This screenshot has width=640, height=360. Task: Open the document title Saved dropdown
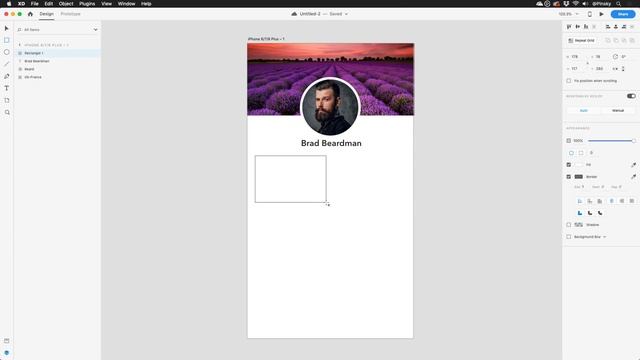click(x=347, y=14)
